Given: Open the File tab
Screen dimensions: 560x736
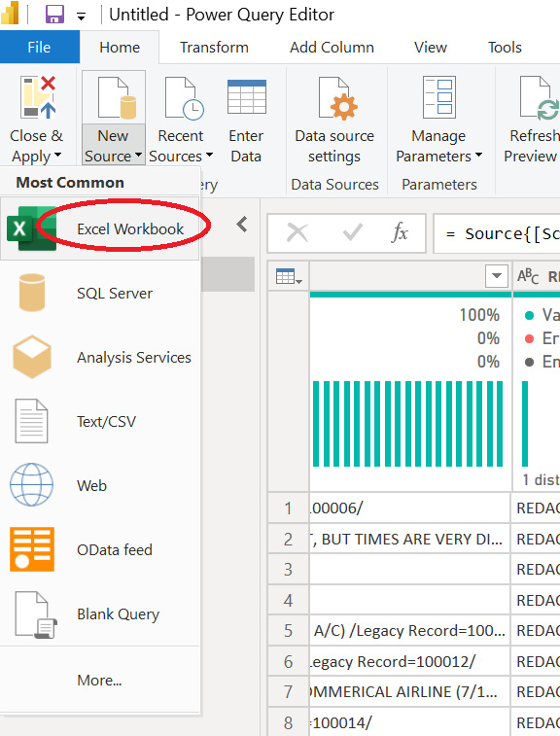Looking at the screenshot, I should tap(40, 47).
